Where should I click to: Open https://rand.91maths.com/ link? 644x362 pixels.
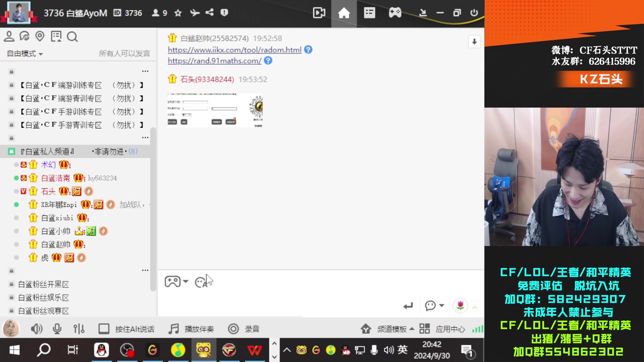coord(214,61)
